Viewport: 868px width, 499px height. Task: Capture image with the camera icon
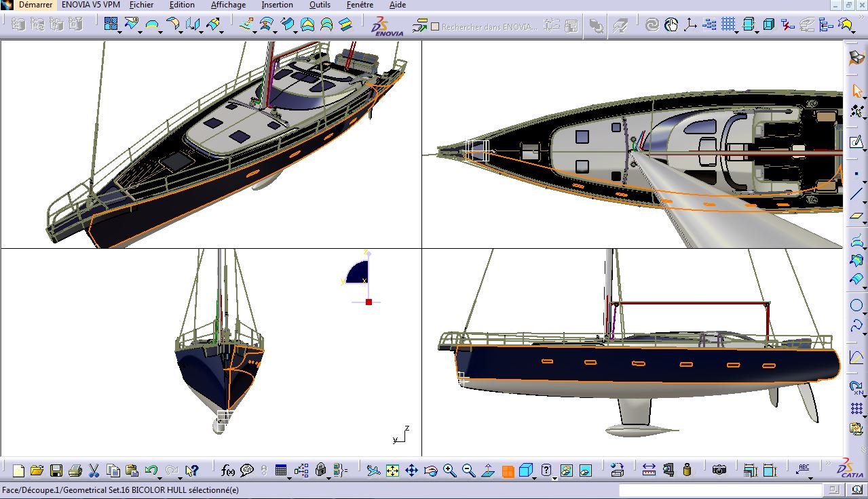coord(719,470)
